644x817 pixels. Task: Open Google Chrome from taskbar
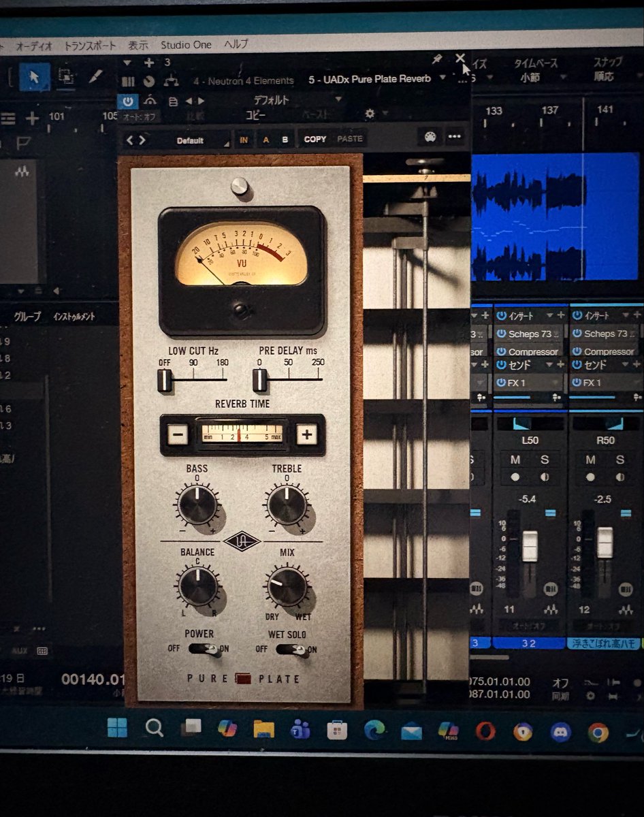click(x=598, y=733)
